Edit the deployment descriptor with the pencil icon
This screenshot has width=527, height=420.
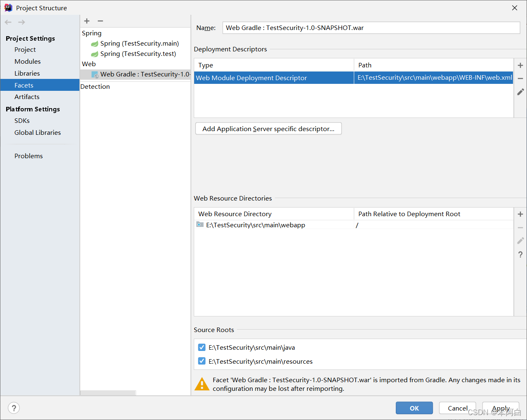[520, 92]
